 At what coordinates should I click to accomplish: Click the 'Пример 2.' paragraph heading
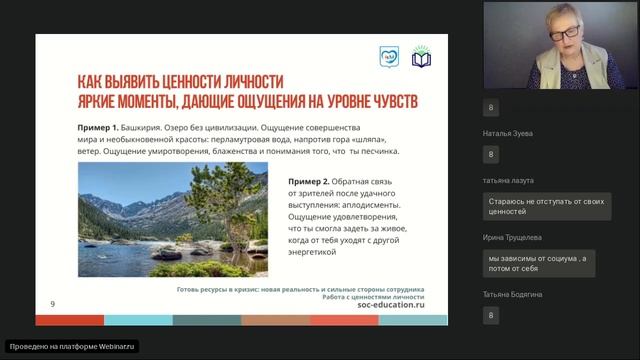click(309, 182)
